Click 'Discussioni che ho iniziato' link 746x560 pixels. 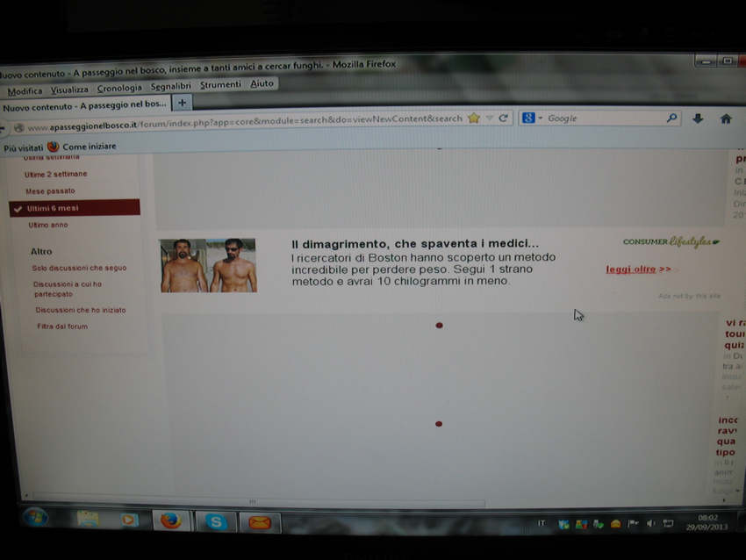tap(80, 310)
